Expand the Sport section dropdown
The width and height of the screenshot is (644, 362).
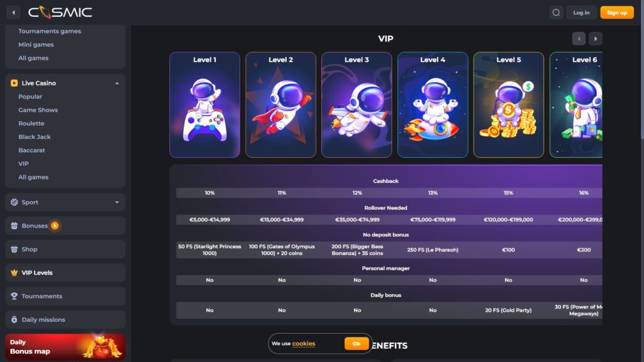pyautogui.click(x=117, y=202)
